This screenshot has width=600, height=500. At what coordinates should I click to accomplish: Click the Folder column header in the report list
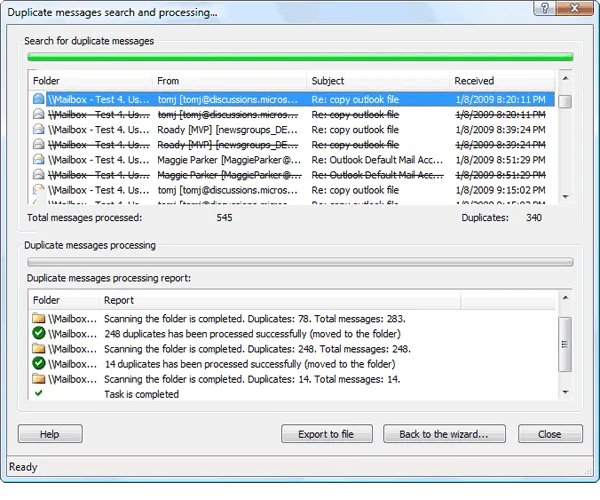pos(64,300)
